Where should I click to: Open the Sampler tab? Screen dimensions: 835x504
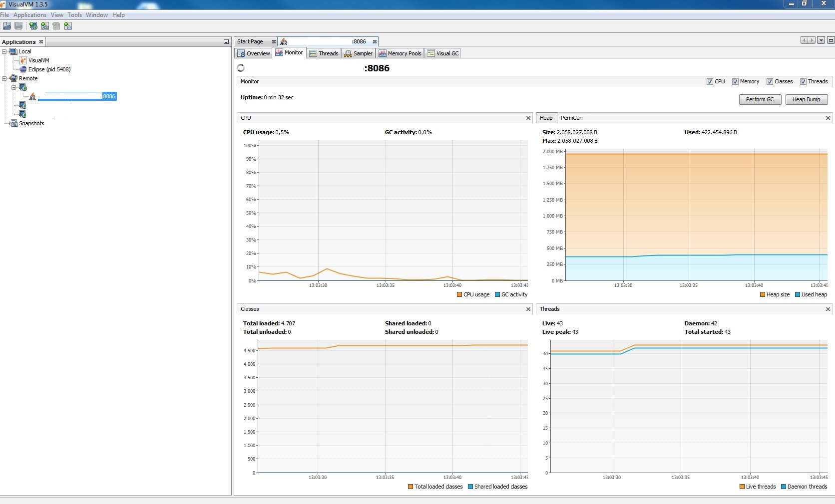click(x=358, y=53)
